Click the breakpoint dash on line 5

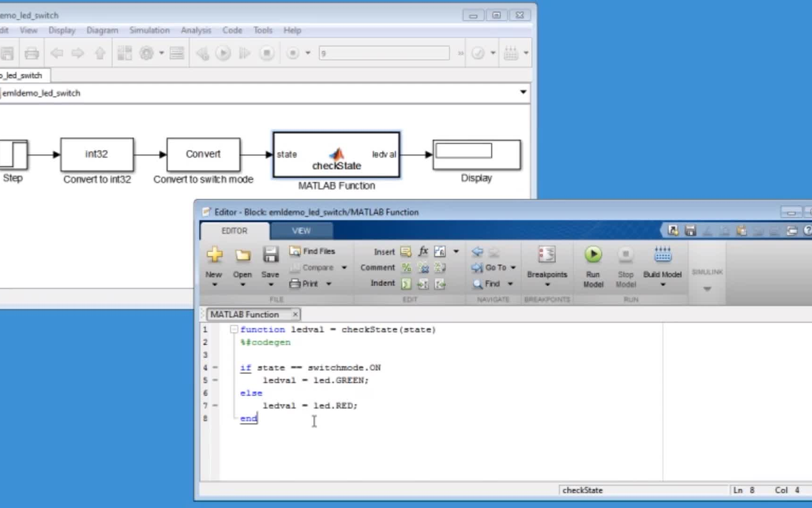[215, 380]
